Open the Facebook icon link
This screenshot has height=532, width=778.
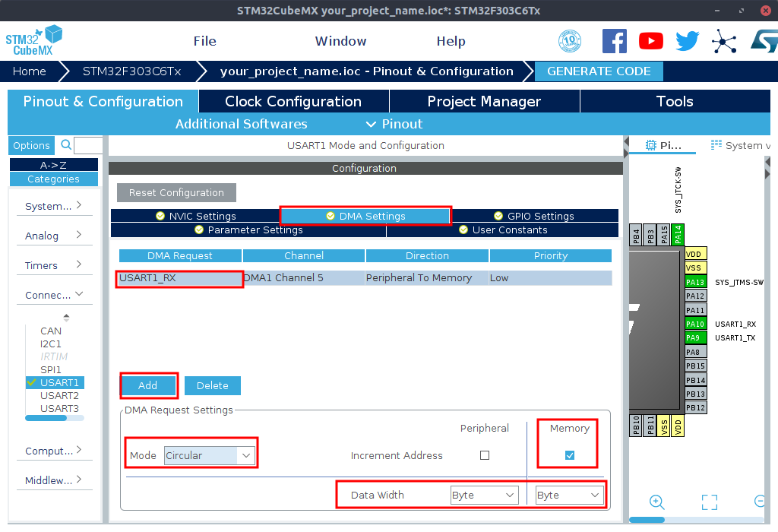click(614, 41)
